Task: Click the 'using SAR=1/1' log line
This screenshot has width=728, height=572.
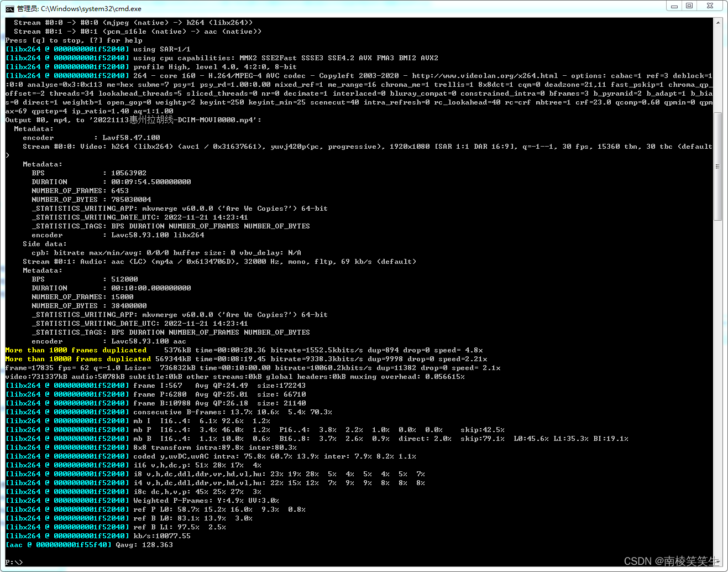Action: (98, 49)
